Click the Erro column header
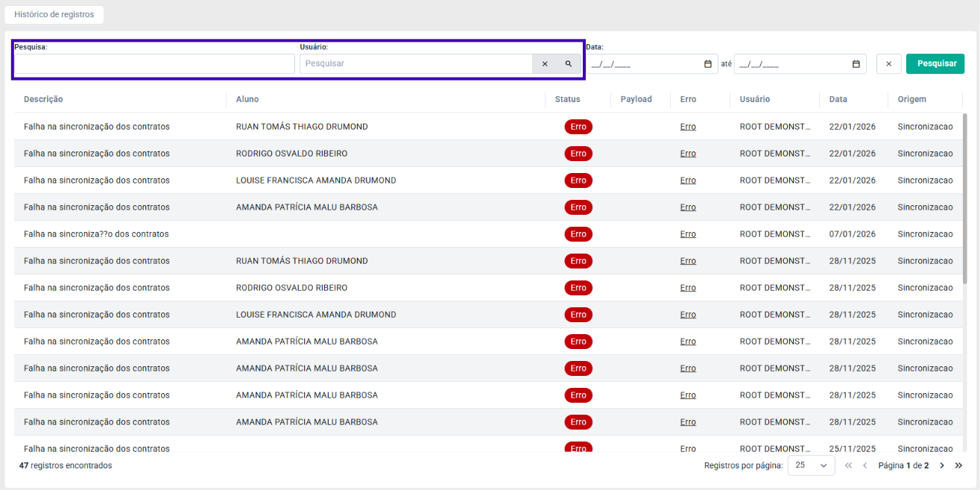This screenshot has height=490, width=980. [x=689, y=99]
